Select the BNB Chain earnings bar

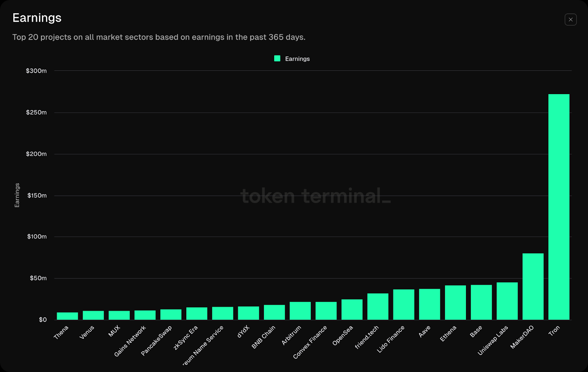[x=274, y=312]
